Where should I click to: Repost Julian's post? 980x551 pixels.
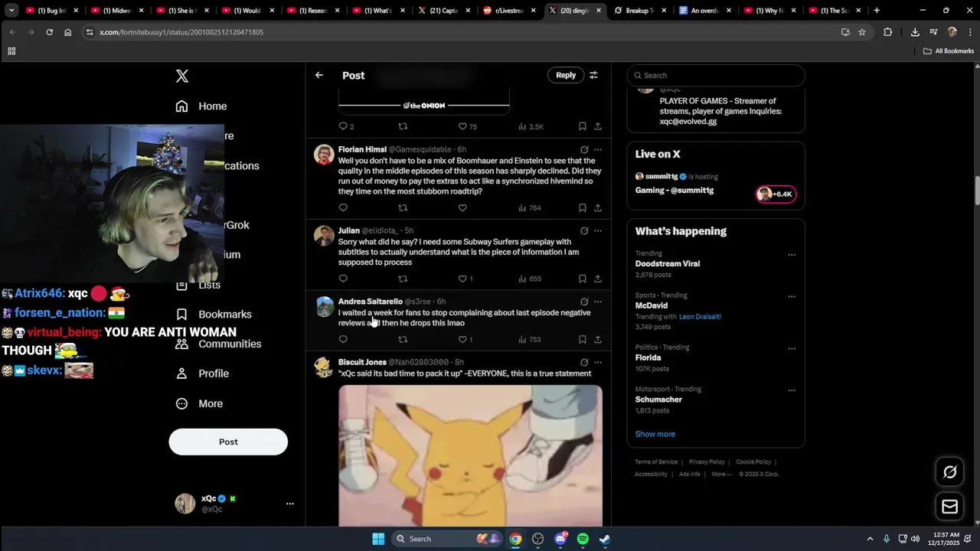pyautogui.click(x=403, y=279)
